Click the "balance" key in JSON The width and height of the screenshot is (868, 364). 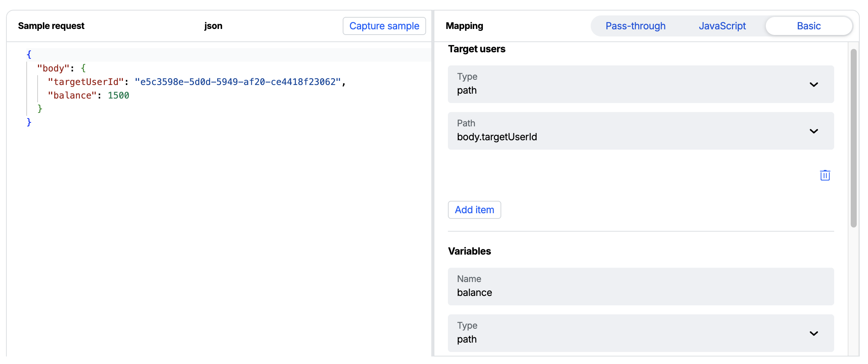[72, 96]
